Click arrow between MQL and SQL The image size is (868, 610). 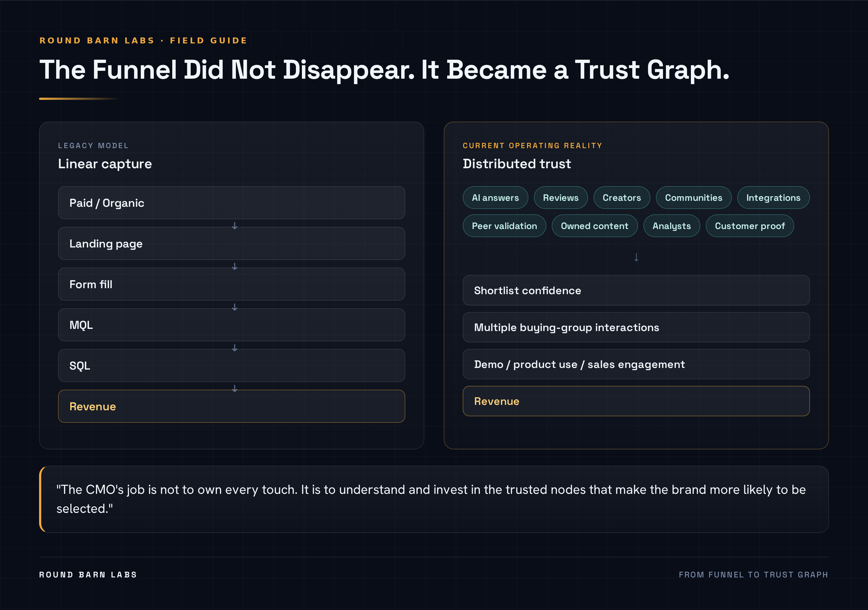pos(234,348)
